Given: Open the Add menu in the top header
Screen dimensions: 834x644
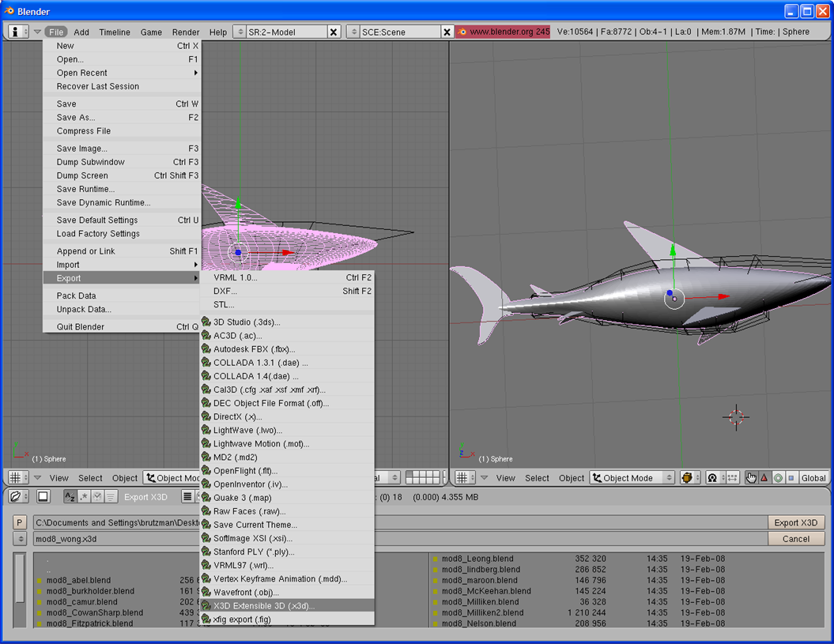Looking at the screenshot, I should tap(81, 32).
